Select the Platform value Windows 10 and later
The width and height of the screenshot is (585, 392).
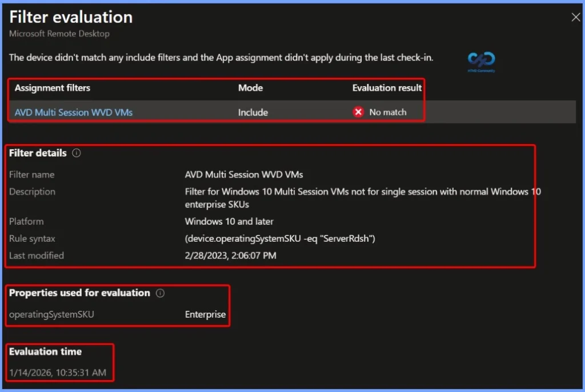tap(229, 221)
